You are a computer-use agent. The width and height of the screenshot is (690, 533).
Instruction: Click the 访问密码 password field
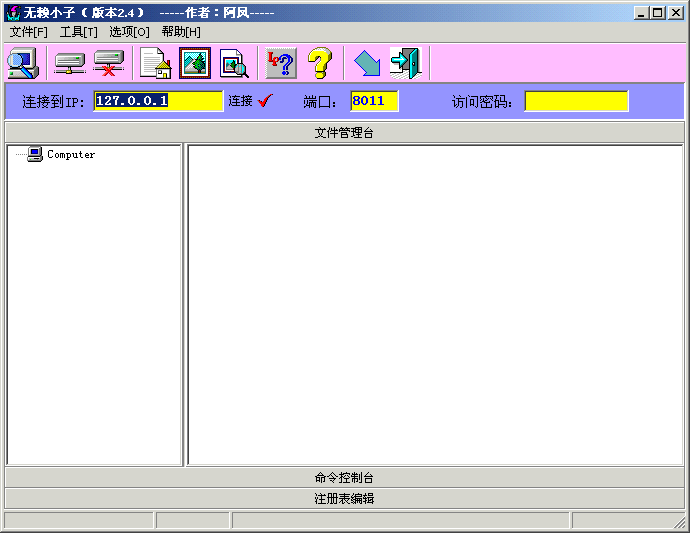(x=576, y=101)
